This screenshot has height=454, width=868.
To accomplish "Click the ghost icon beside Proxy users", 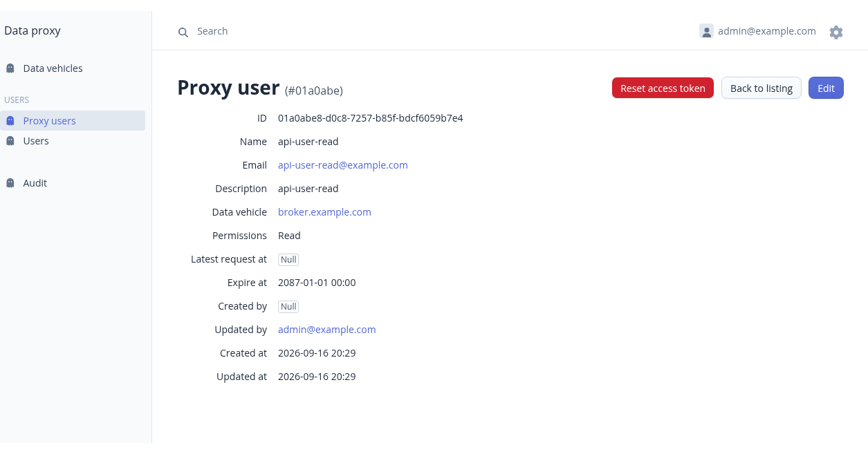I will point(10,121).
